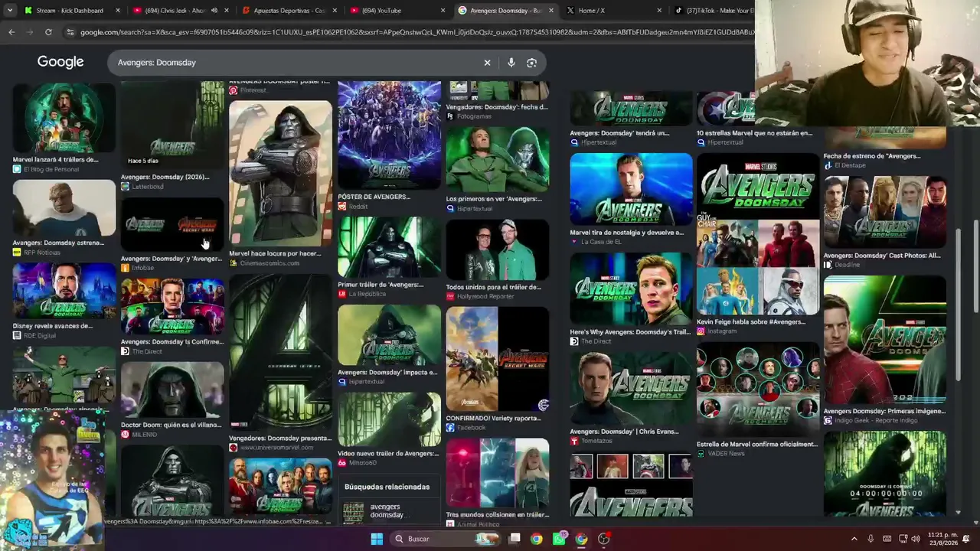Open the Doctor Doom Cinemascomics image result
980x551 pixels.
point(281,174)
